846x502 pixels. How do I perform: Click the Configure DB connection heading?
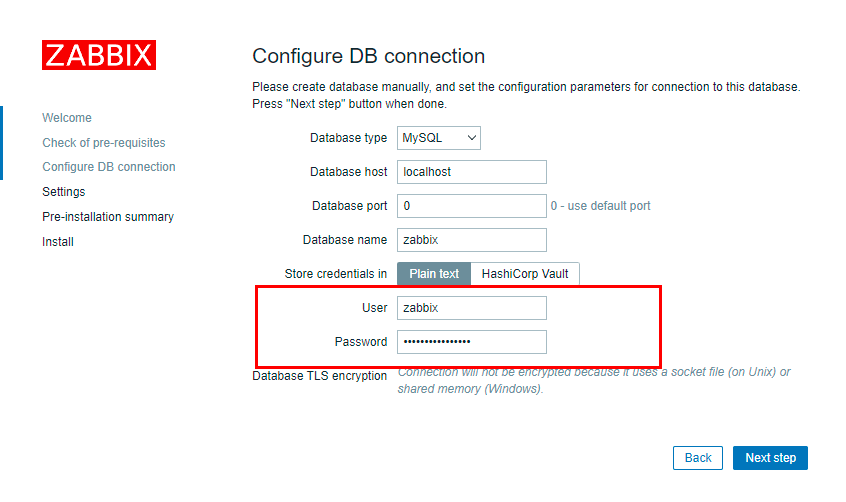point(369,56)
